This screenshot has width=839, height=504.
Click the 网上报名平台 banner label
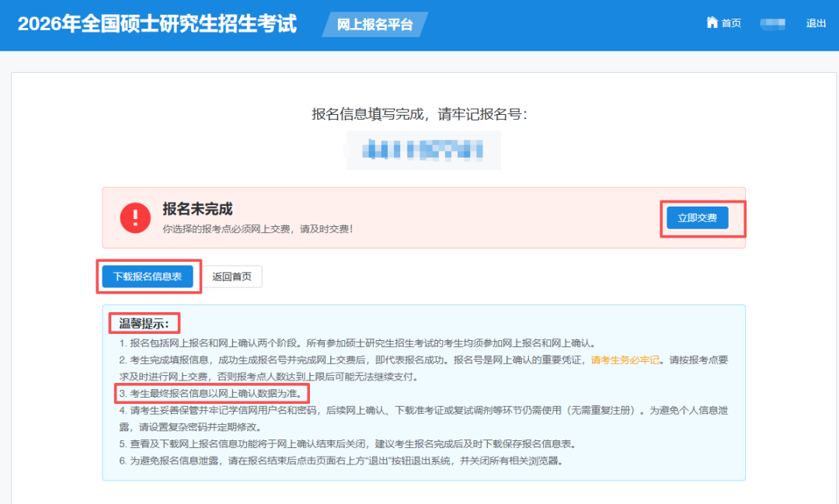coord(374,24)
